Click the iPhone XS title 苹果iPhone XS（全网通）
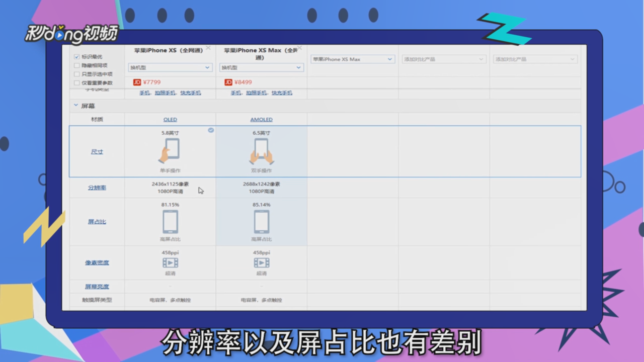Viewport: 644px width, 362px height. coord(168,50)
